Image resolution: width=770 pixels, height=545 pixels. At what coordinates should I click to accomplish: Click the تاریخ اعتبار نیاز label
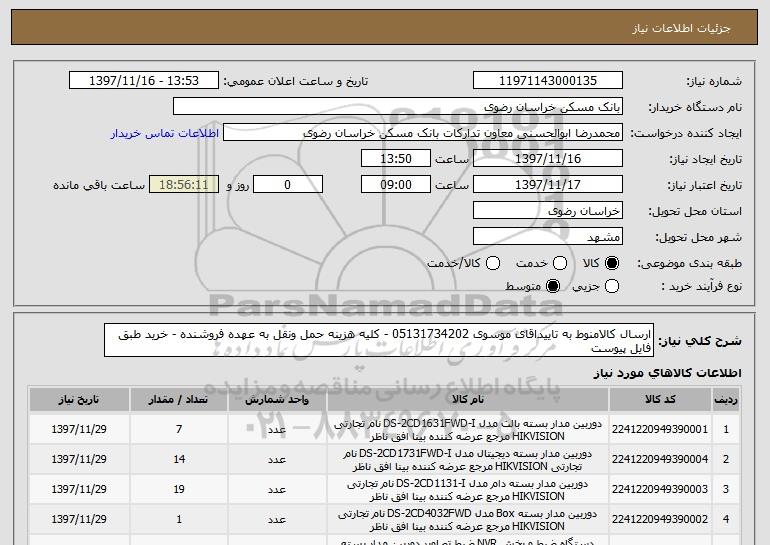705,185
